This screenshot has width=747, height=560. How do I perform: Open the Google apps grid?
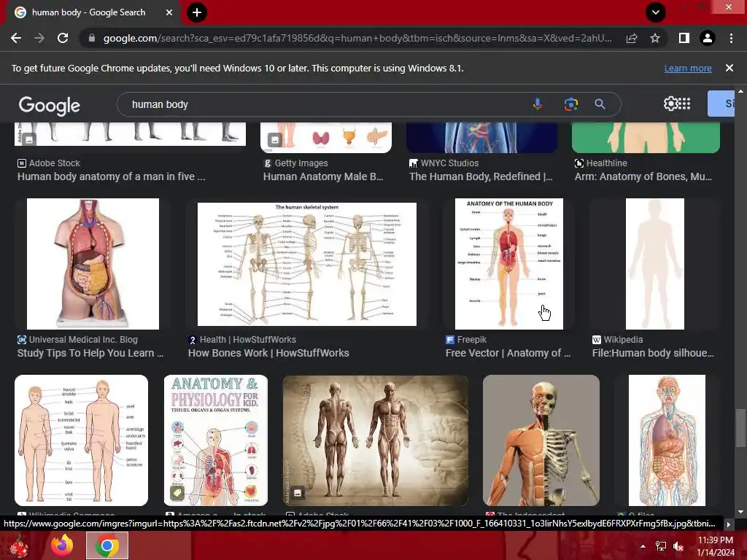(x=684, y=104)
